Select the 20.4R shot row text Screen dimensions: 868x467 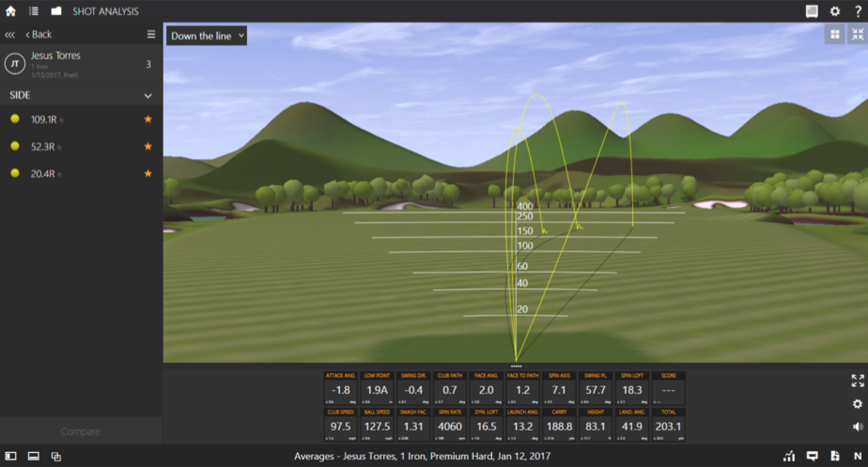pyautogui.click(x=43, y=174)
